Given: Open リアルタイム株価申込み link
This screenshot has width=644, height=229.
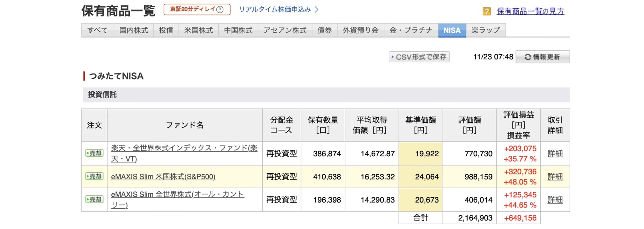Looking at the screenshot, I should pos(275,9).
